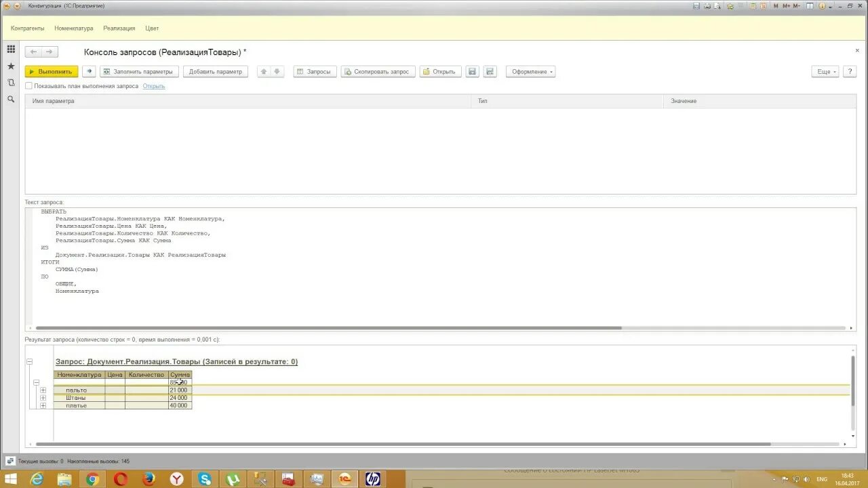Click the Запросы button
Image resolution: width=868 pixels, height=488 pixels.
tap(315, 71)
